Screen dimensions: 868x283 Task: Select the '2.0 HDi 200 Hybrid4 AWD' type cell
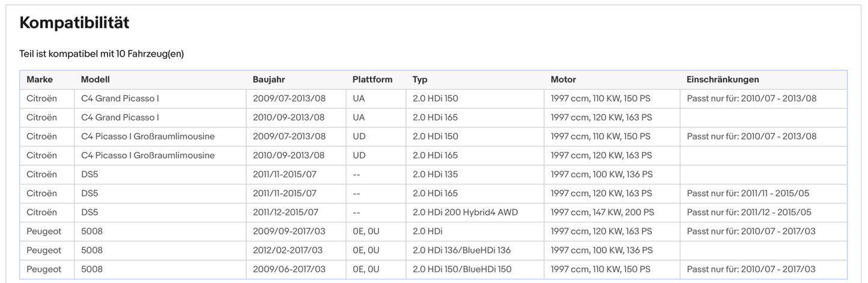point(465,212)
